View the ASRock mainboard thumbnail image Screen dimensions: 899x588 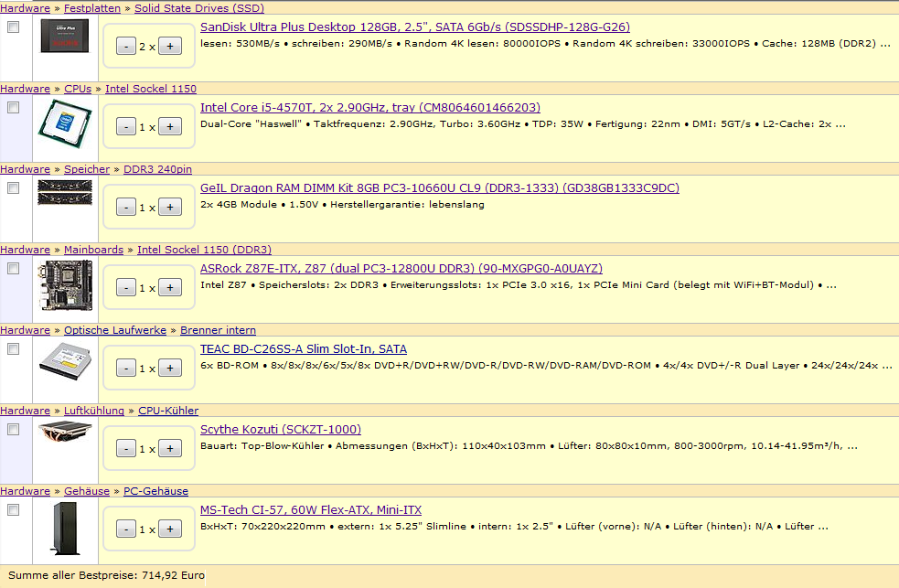coord(65,285)
